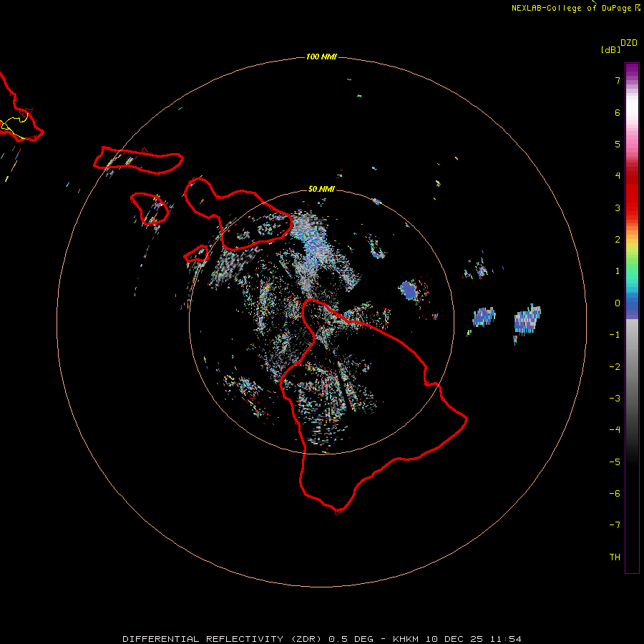Click the 100 NMI range ring label

point(321,57)
